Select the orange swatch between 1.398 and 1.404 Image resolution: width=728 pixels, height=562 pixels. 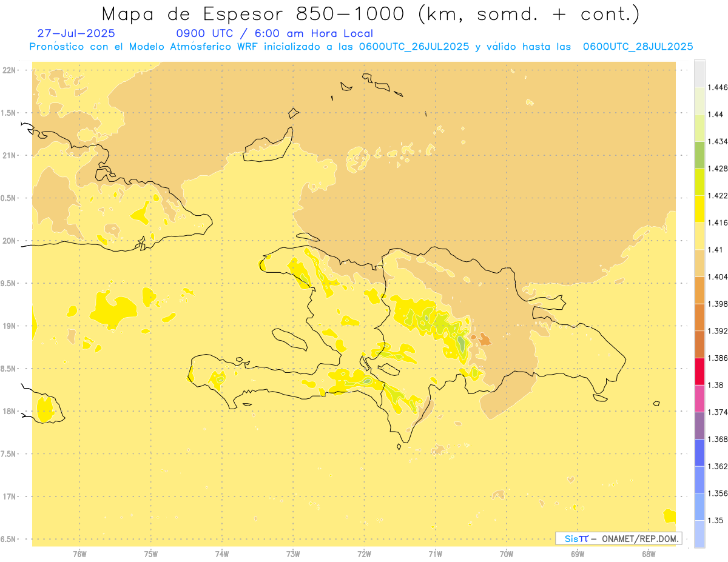pos(699,290)
